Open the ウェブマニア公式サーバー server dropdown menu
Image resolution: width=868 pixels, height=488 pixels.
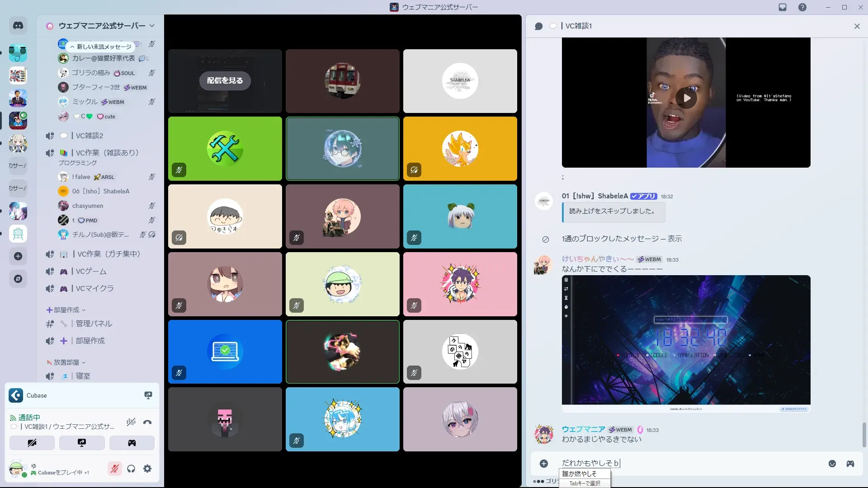coord(102,26)
